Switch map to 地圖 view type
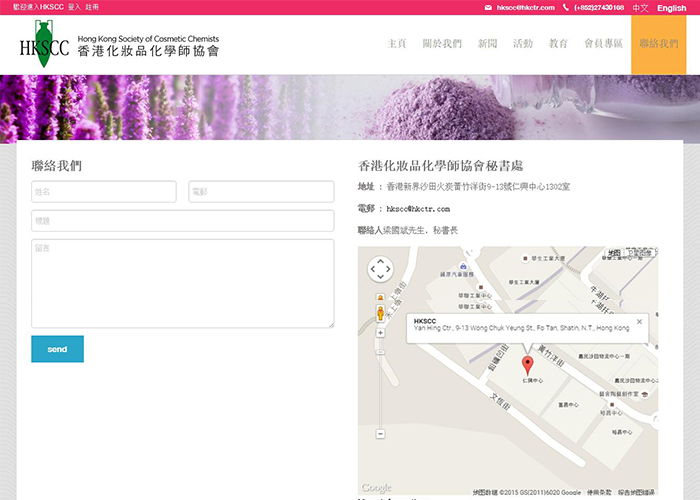This screenshot has height=500, width=700. pos(613,254)
